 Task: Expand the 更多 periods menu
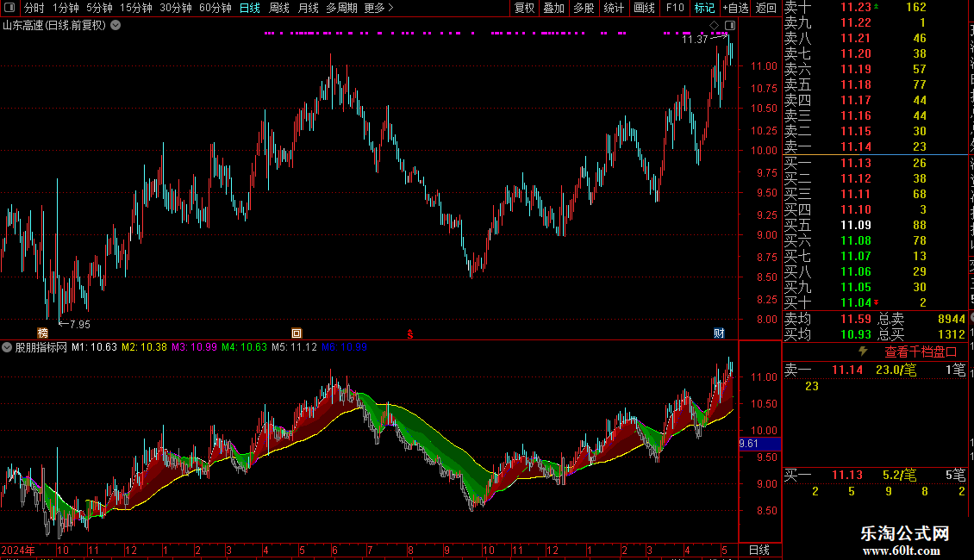click(378, 8)
